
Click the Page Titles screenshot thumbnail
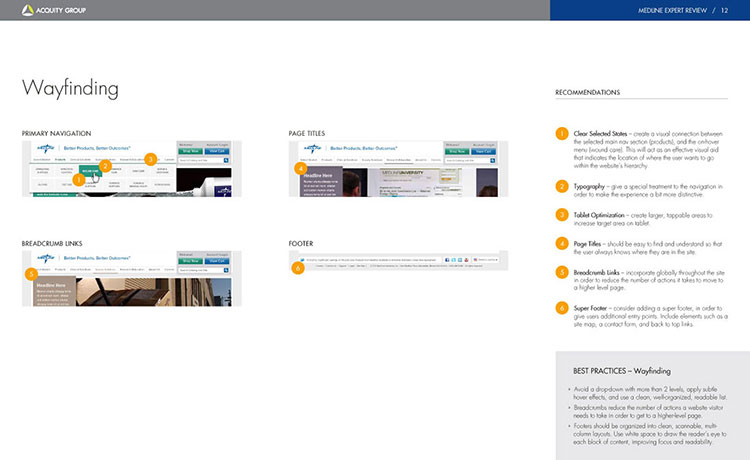point(398,169)
